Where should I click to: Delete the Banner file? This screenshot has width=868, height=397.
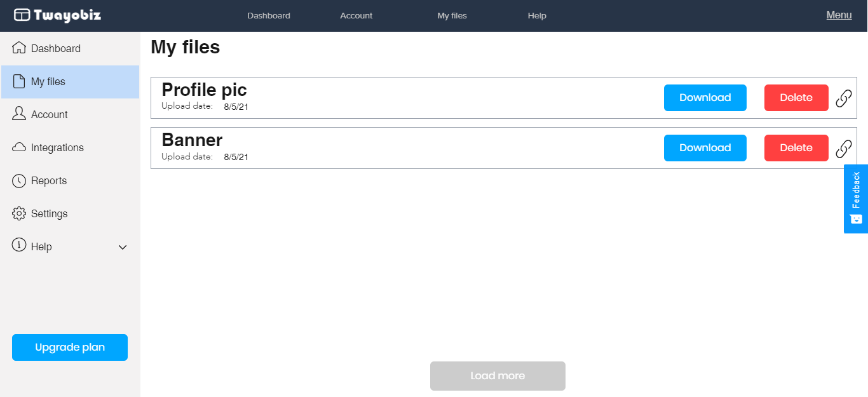pyautogui.click(x=796, y=148)
